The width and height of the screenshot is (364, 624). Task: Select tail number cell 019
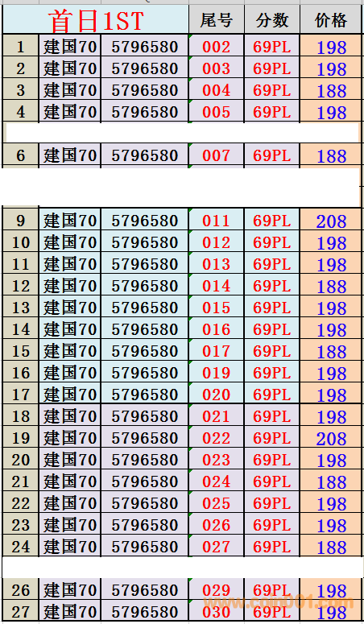(217, 373)
